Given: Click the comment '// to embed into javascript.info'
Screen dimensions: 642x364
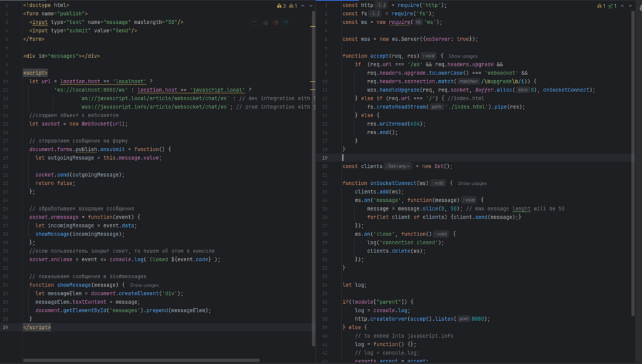Looking at the screenshot, I should pyautogui.click(x=404, y=336).
